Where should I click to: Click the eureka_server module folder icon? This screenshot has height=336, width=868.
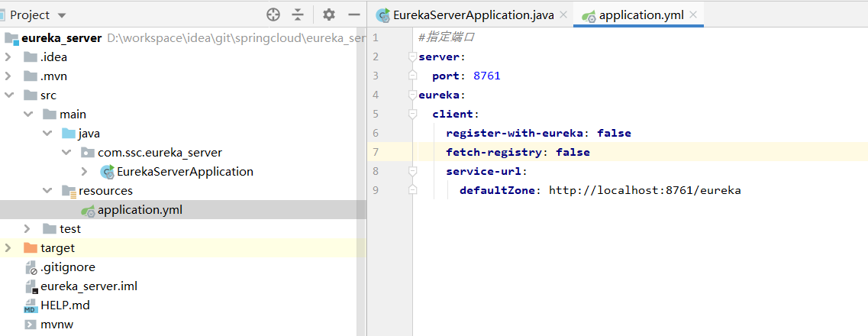tap(11, 38)
